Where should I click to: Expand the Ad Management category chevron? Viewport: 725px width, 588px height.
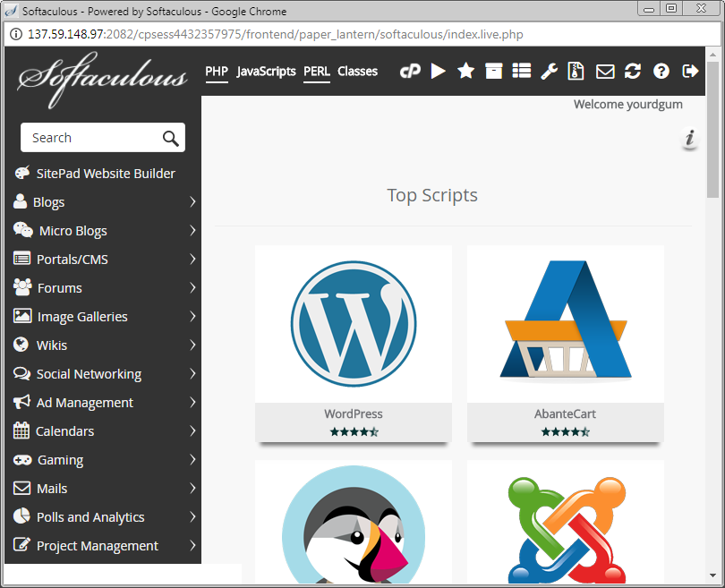pyautogui.click(x=192, y=402)
